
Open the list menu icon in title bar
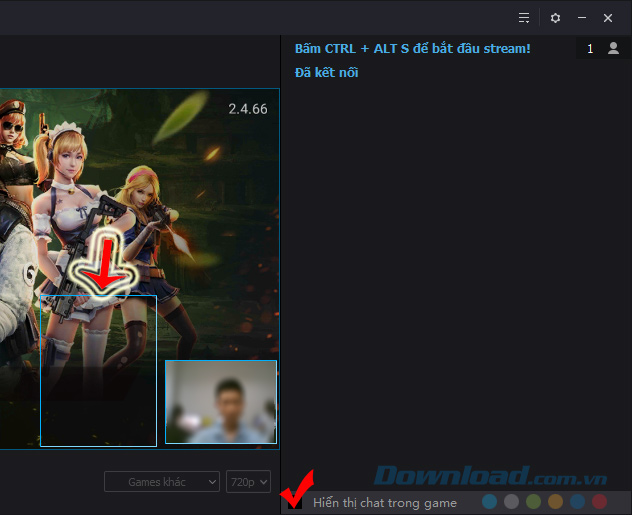coord(524,18)
